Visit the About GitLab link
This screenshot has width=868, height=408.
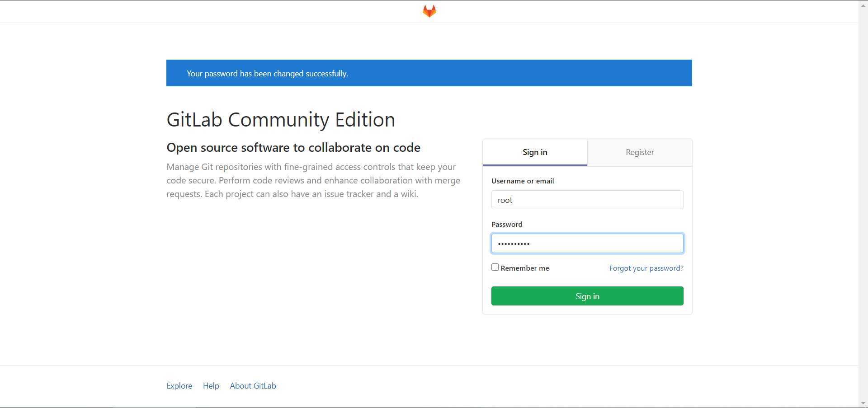[x=253, y=386]
